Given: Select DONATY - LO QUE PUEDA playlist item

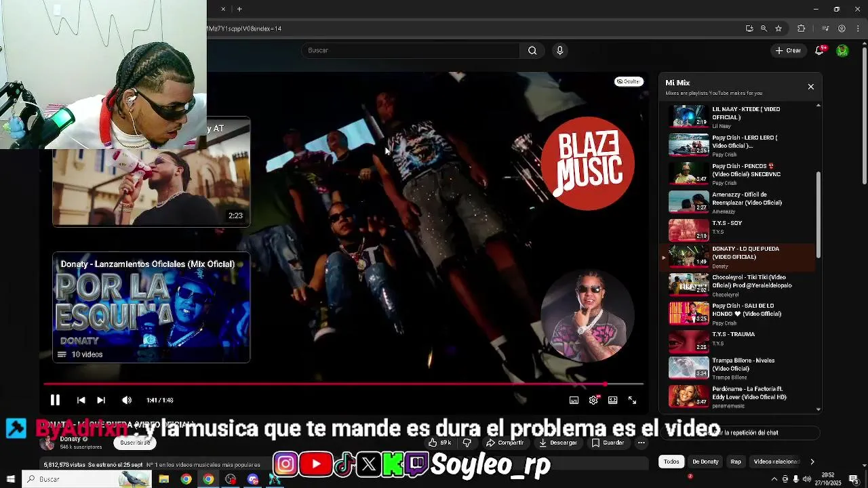Looking at the screenshot, I should click(x=739, y=257).
